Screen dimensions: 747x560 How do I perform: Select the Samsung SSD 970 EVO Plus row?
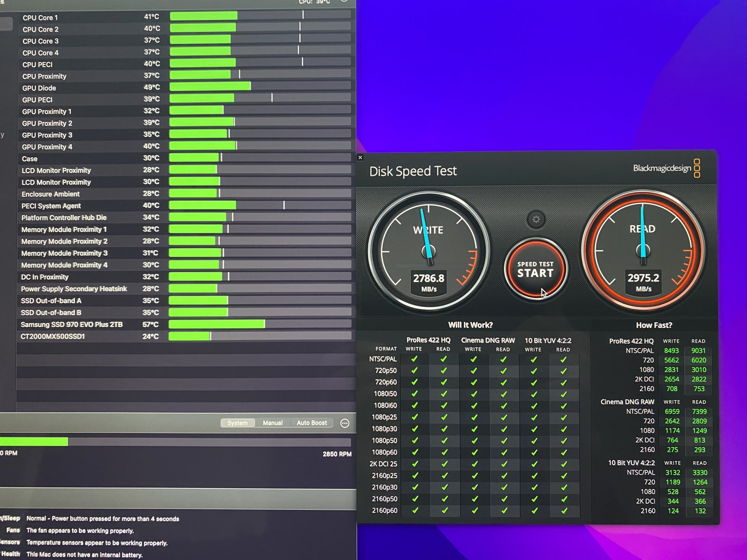click(x=72, y=324)
